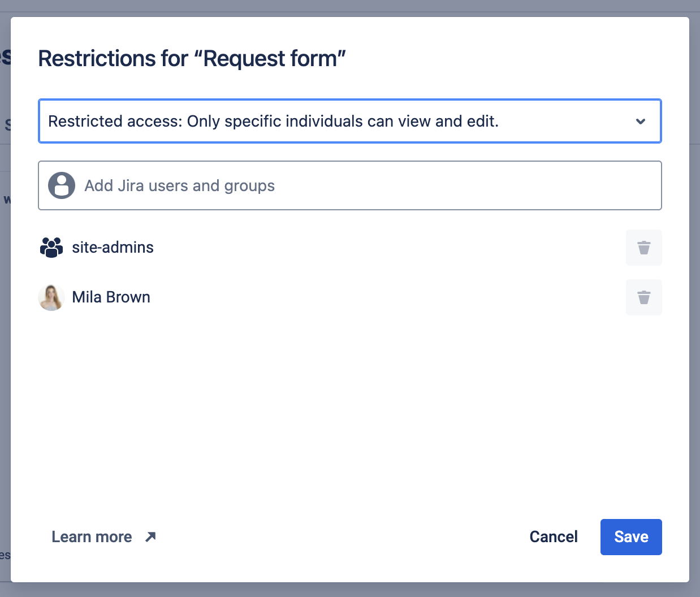Viewport: 700px width, 597px height.
Task: Delete Mila Brown with the trash icon
Action: (x=643, y=297)
